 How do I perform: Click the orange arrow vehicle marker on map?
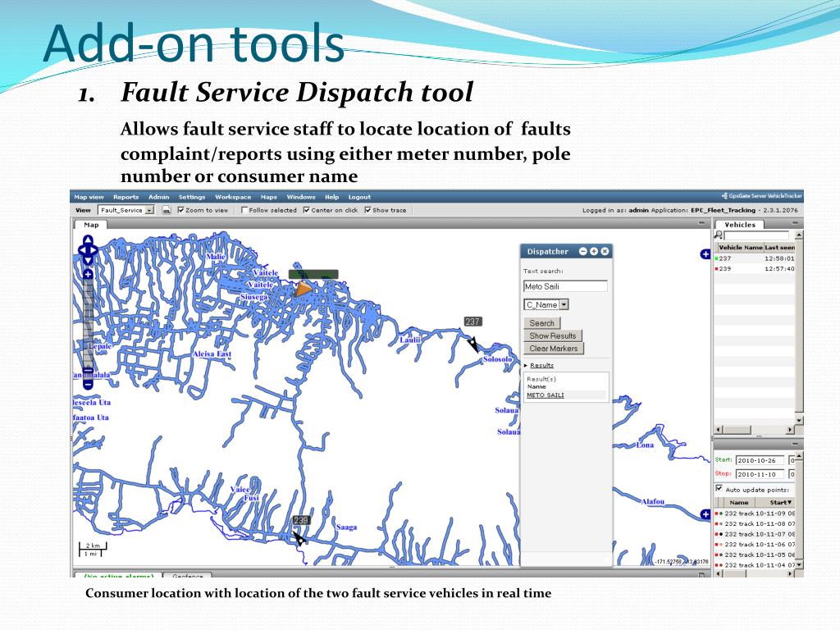tap(304, 290)
